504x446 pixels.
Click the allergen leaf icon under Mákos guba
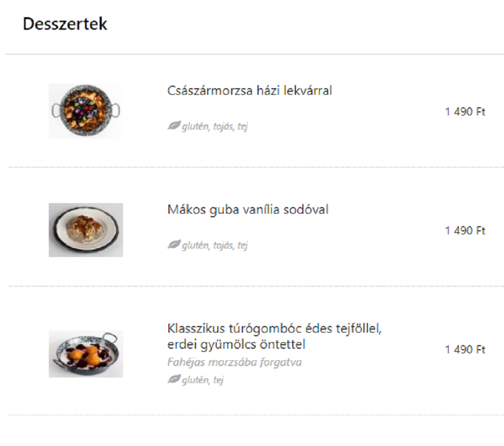174,244
